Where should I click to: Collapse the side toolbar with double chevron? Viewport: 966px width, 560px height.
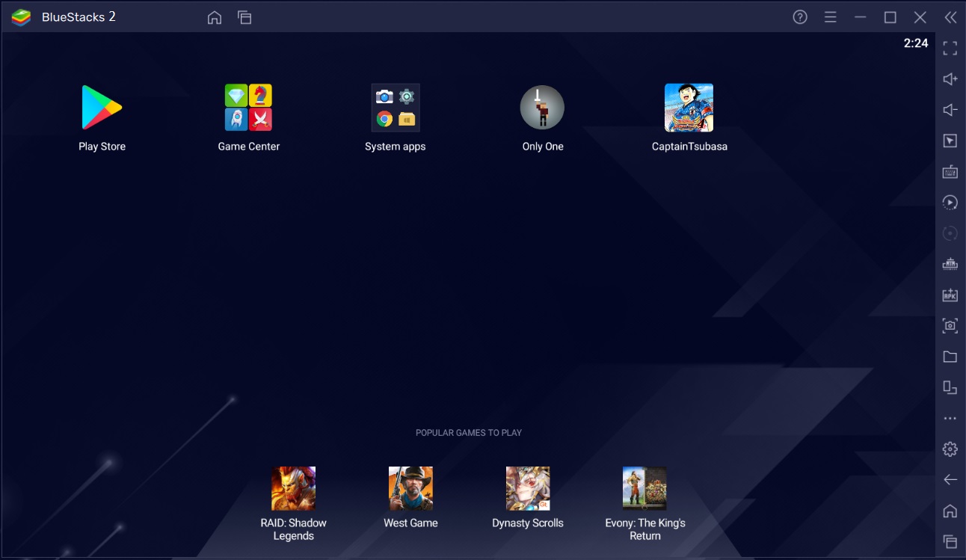click(950, 17)
